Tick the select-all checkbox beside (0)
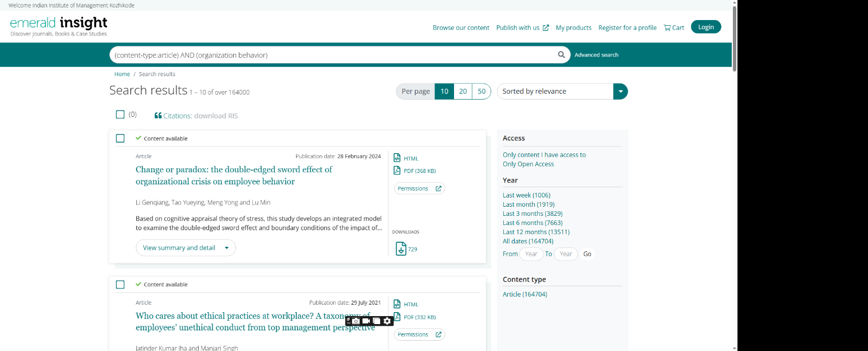The height and width of the screenshot is (351, 868). [120, 115]
